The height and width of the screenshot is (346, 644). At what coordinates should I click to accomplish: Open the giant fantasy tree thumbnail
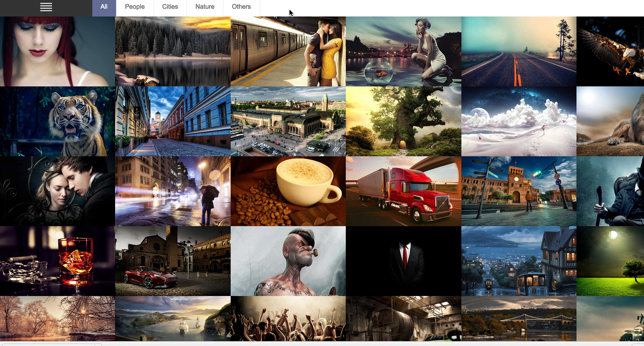pos(404,121)
